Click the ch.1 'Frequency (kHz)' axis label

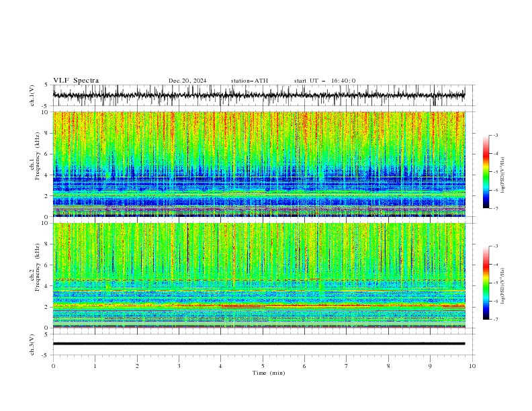38,156
